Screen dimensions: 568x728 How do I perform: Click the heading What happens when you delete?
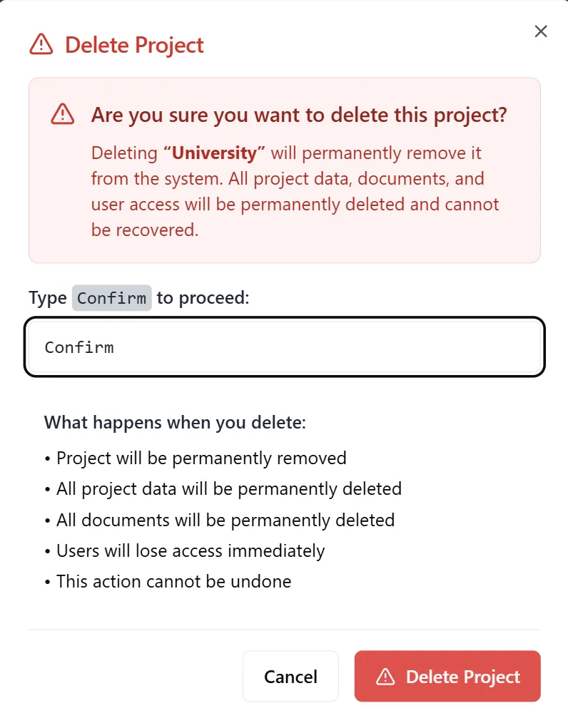175,422
